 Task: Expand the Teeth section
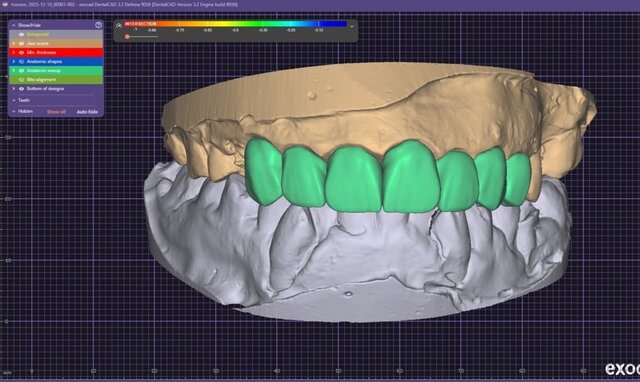click(x=13, y=100)
